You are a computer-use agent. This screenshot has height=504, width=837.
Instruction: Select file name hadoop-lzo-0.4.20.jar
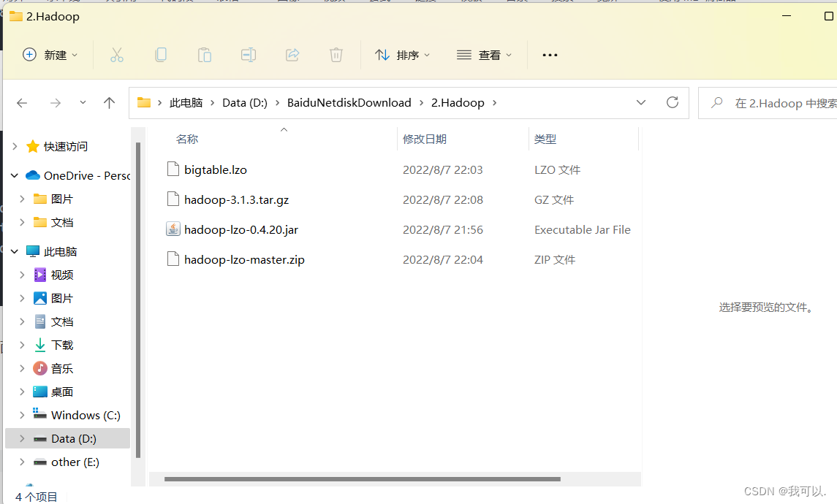pos(241,229)
